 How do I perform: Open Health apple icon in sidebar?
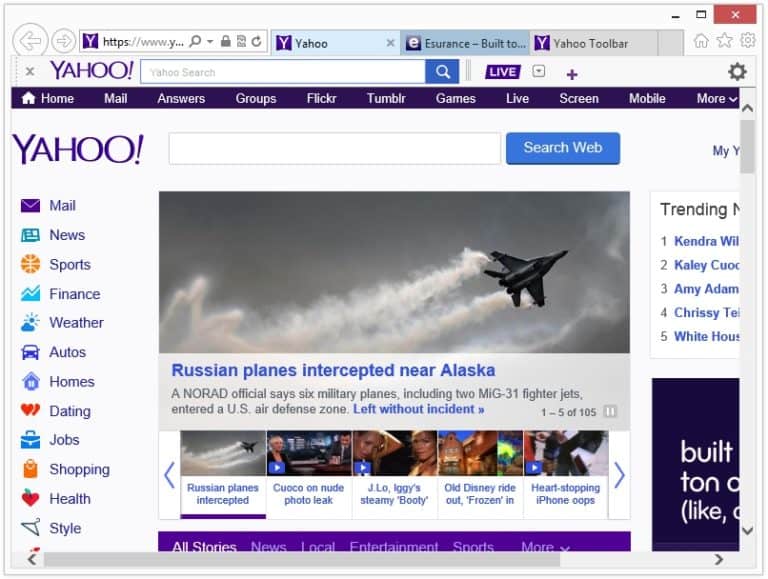click(30, 498)
